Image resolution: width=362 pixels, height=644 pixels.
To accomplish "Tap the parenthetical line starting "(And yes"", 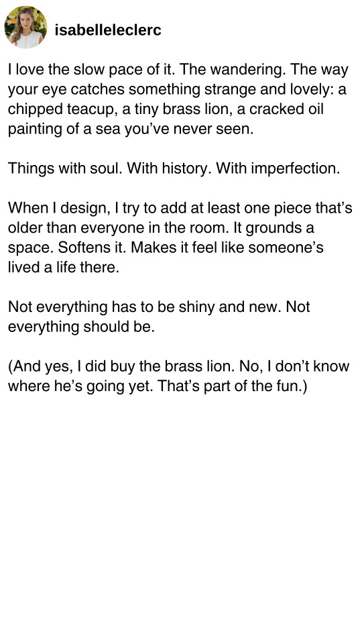I will point(178,376).
